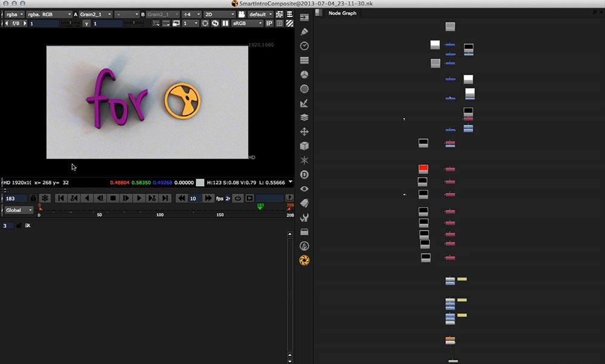Open the rgba layer dropdown
605x364 pixels.
point(15,15)
